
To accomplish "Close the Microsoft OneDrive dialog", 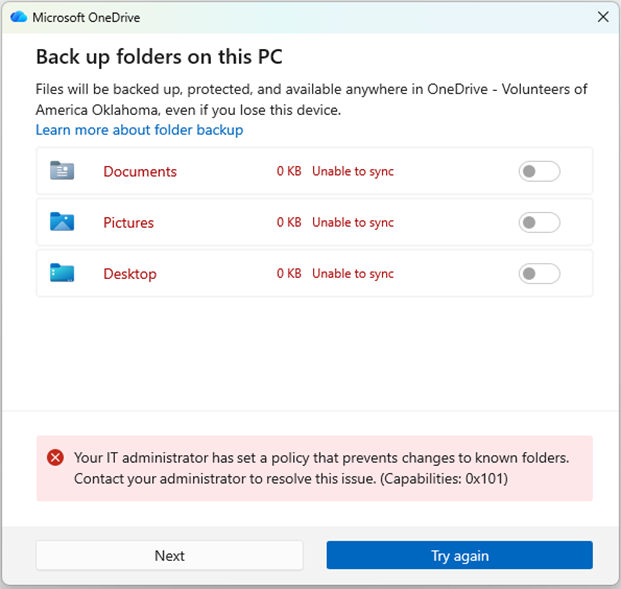I will pos(603,17).
